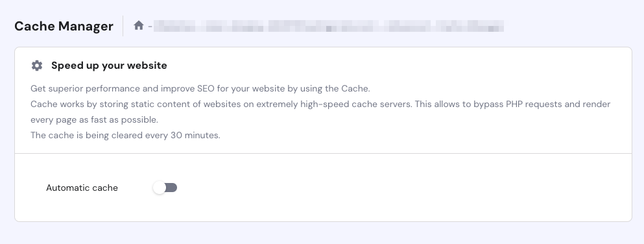644x244 pixels.
Task: Select the Automatic cache label
Action: pos(82,188)
